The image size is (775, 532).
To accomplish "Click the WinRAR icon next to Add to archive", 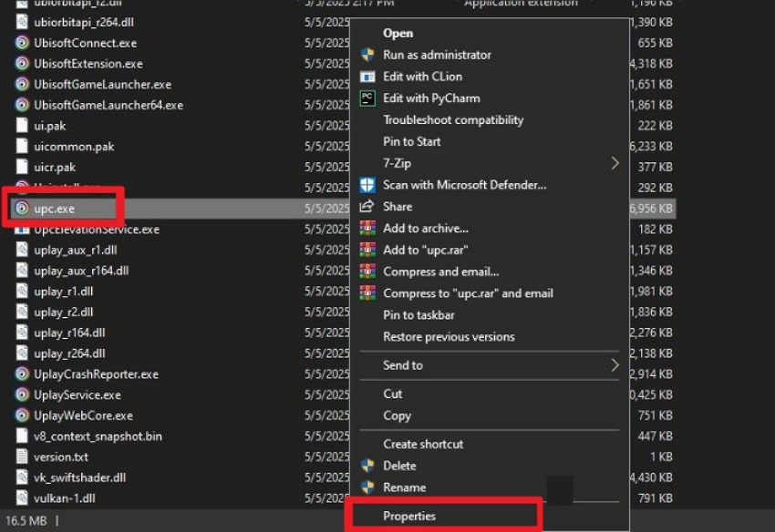I will 368,228.
